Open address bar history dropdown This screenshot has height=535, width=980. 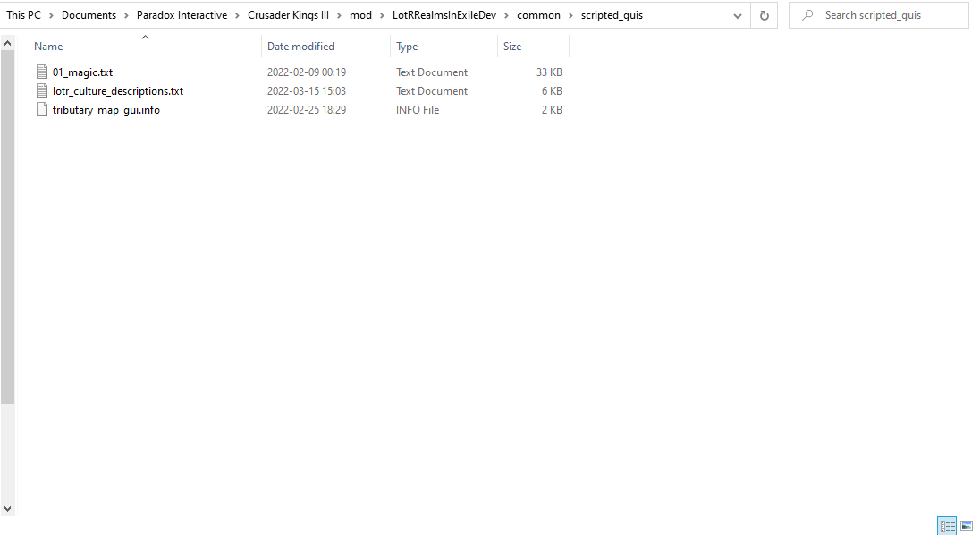738,15
